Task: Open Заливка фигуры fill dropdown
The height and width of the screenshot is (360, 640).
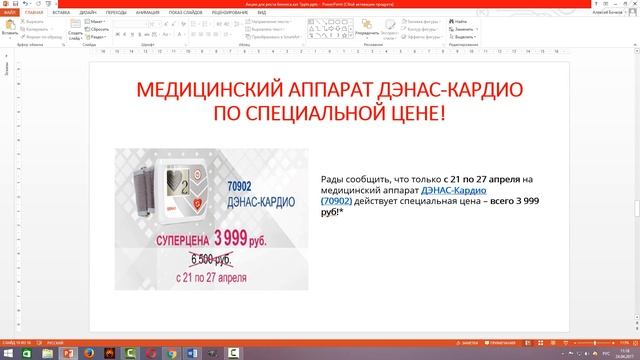Action: coord(420,21)
